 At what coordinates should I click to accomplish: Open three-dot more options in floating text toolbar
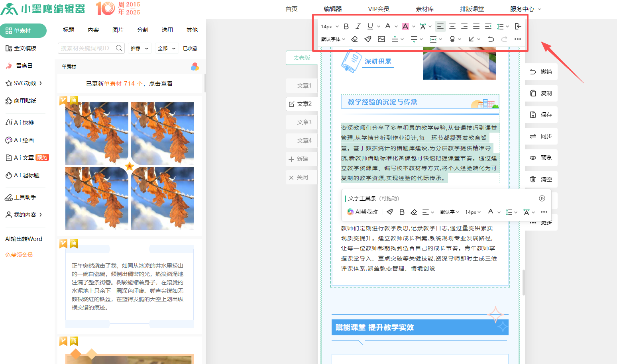point(544,212)
